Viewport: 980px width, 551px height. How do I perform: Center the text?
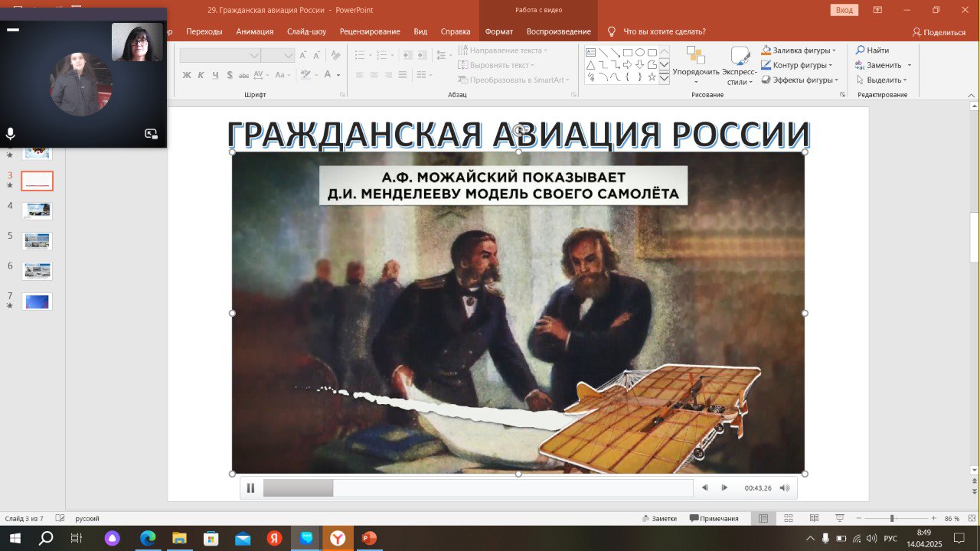(x=374, y=75)
